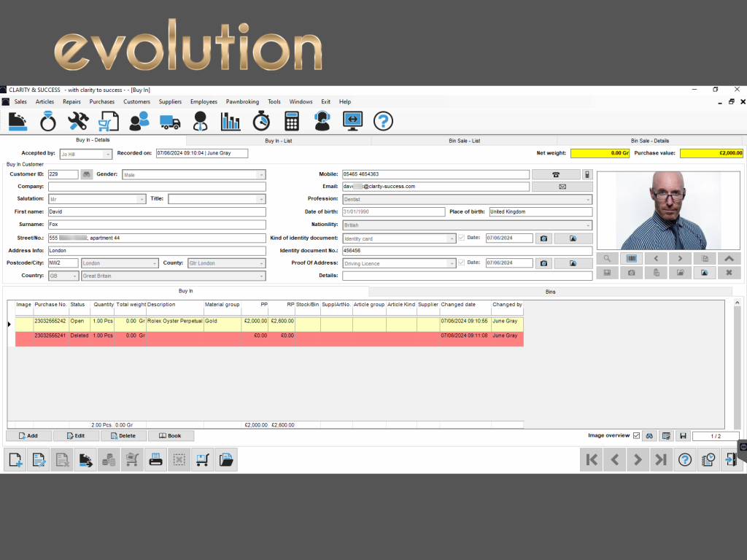
Task: Open the wrench and hammer Repairs icon
Action: pyautogui.click(x=77, y=121)
